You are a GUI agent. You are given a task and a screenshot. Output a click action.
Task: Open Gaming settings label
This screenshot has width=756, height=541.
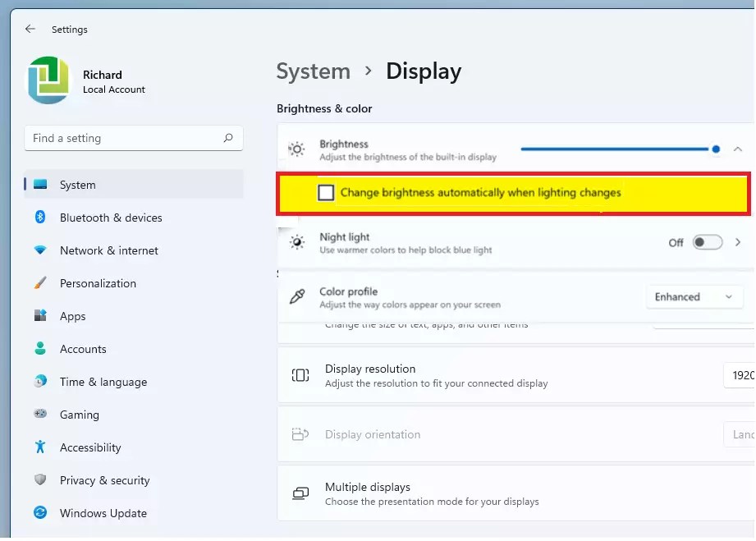click(x=79, y=415)
